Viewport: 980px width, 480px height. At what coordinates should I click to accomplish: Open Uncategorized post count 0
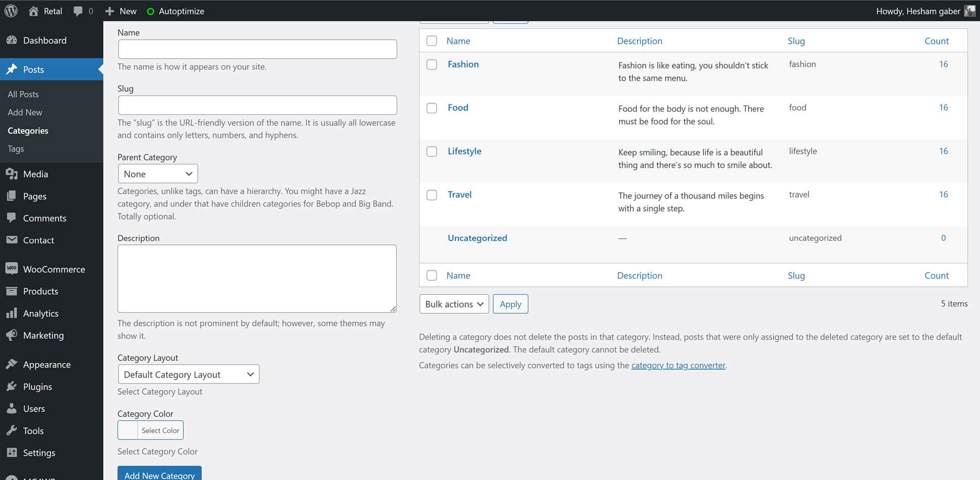pyautogui.click(x=943, y=238)
